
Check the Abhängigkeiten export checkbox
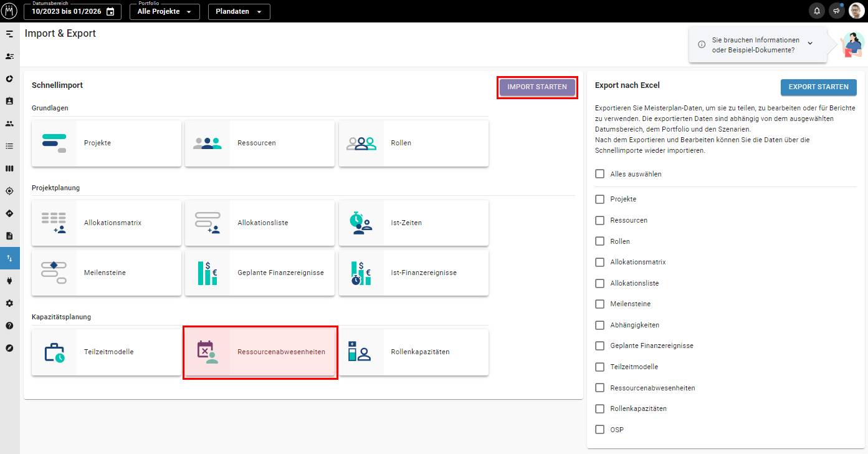[600, 325]
